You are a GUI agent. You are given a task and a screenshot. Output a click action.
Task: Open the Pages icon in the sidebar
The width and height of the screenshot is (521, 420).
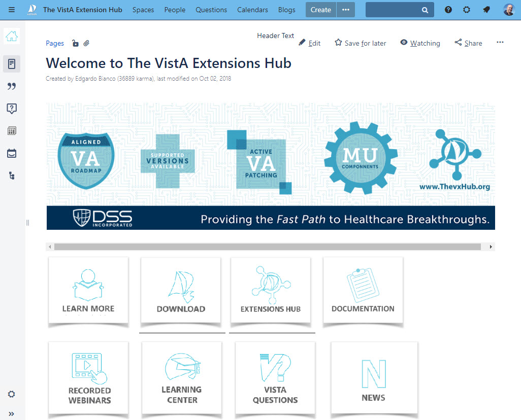point(12,64)
